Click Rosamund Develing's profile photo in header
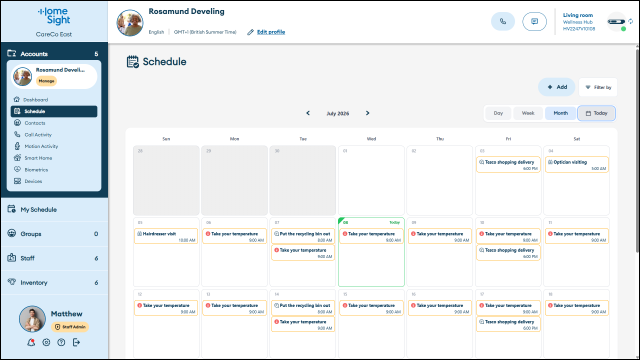This screenshot has width=640, height=360. tap(130, 23)
